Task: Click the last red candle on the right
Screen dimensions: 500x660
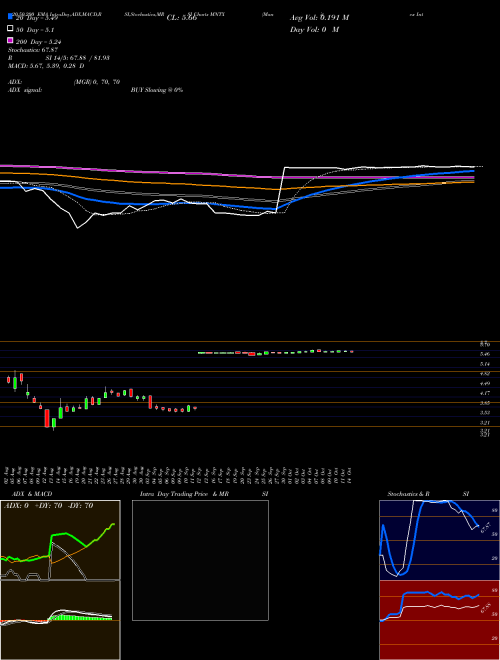Action: 351,351
